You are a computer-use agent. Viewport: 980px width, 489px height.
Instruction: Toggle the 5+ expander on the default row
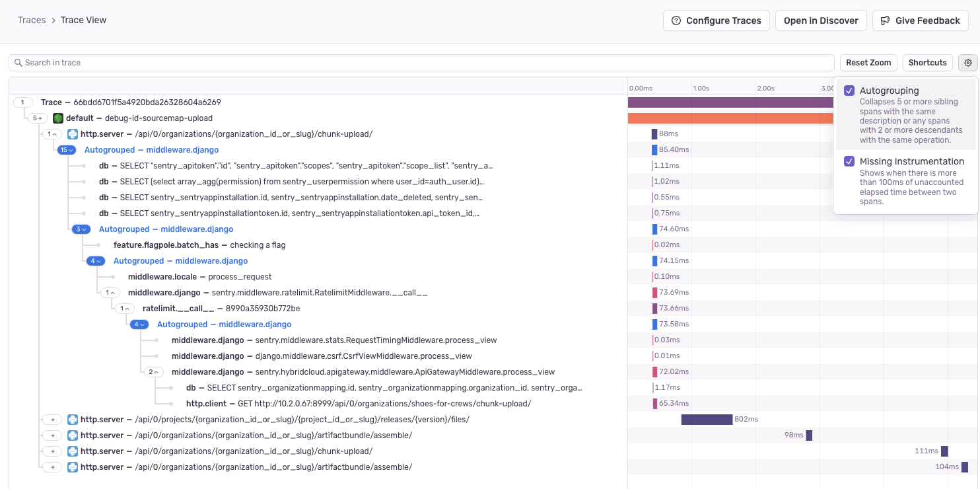tap(37, 118)
